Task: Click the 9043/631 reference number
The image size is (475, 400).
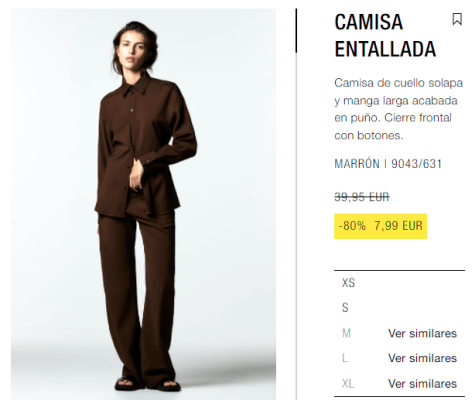Action: pos(416,164)
